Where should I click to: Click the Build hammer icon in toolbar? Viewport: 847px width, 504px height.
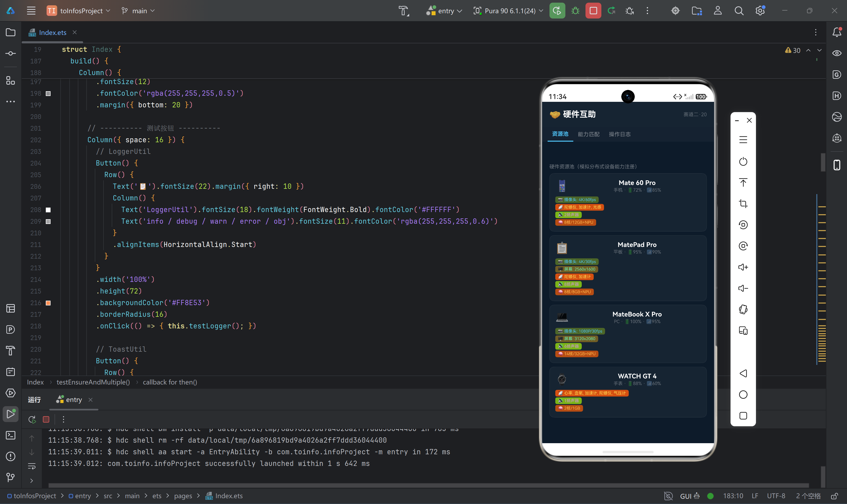[404, 11]
